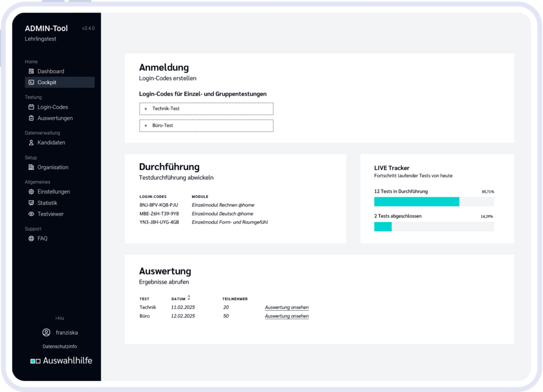
Task: Open Auswertung ansehen for the Technik test
Action: tap(286, 307)
